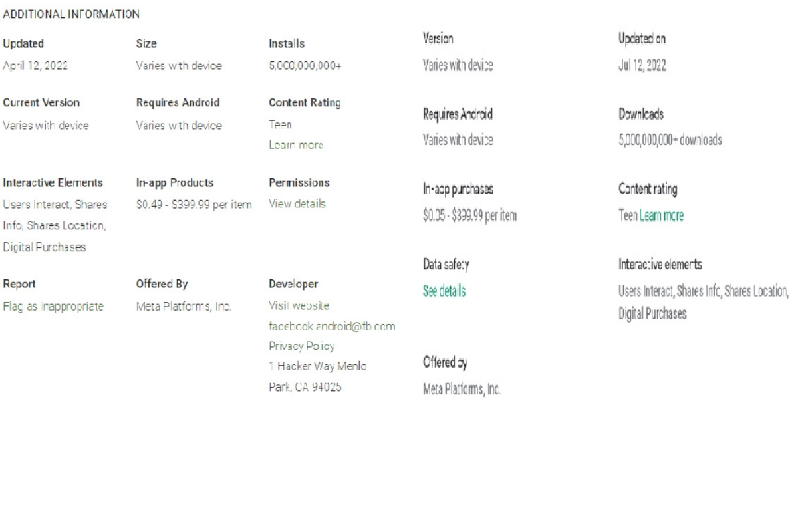The height and width of the screenshot is (532, 798).
Task: Click the $0.05 - $399.99 per item price
Action: (470, 216)
